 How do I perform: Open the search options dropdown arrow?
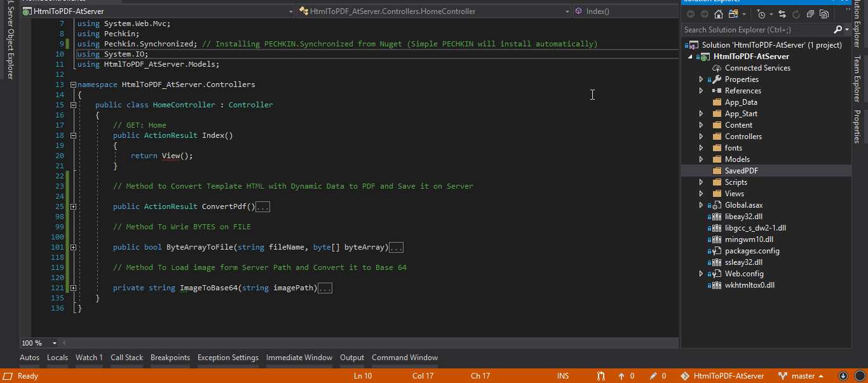pos(847,30)
